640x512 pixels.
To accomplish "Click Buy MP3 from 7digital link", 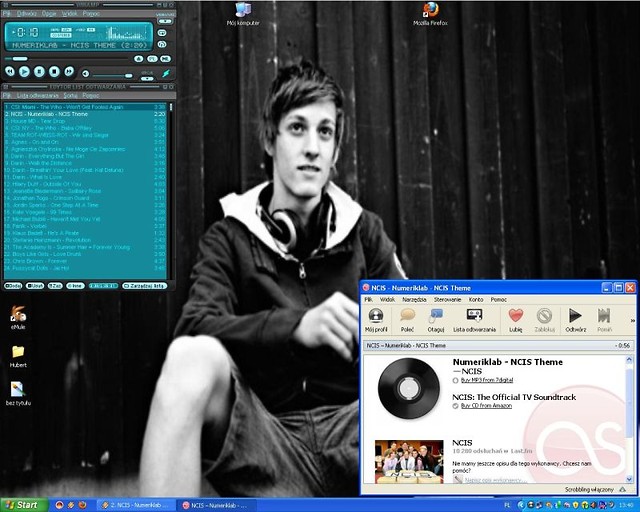I will (x=487, y=380).
